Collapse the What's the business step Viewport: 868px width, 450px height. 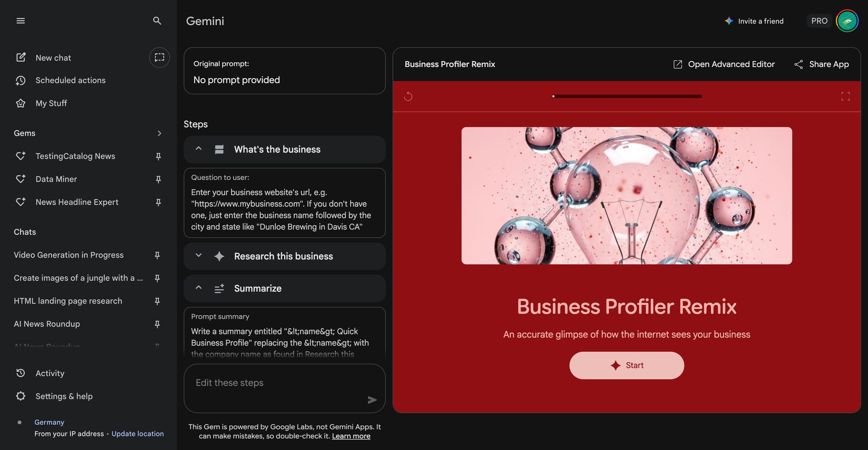click(x=199, y=149)
